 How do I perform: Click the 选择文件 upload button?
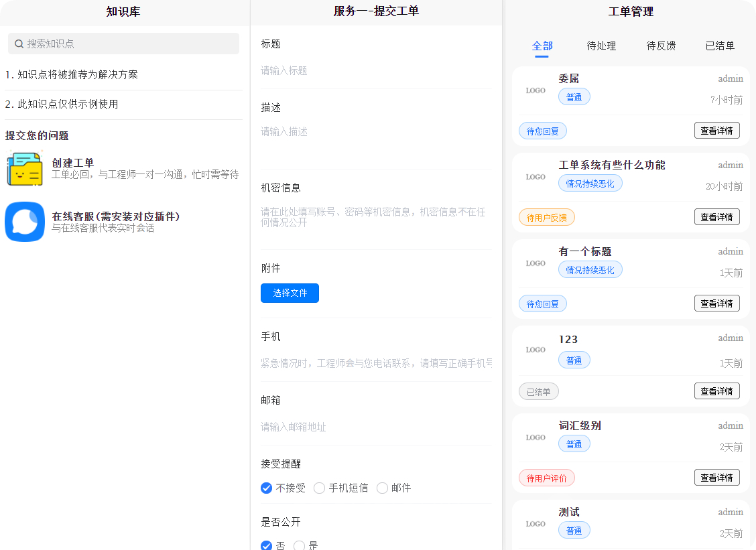[290, 293]
